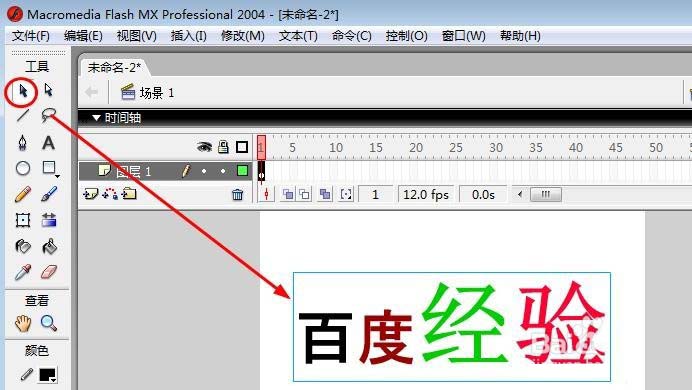Open the 帮助(H) menu
The image size is (692, 390).
pos(520,36)
